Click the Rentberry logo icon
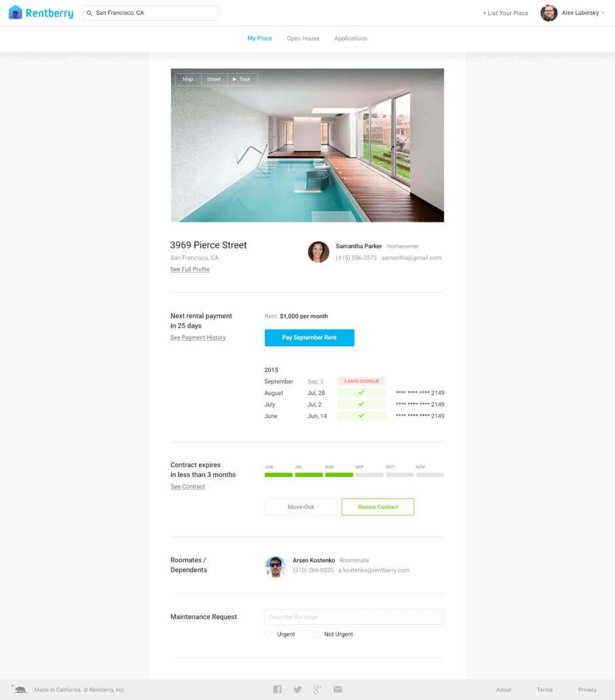This screenshot has height=700, width=615. point(16,12)
